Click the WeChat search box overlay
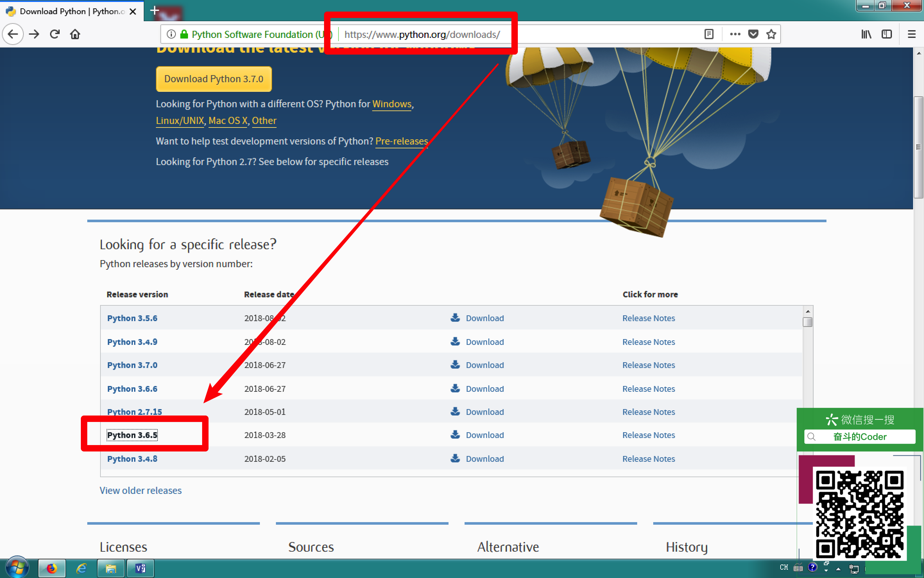The height and width of the screenshot is (578, 924). coord(860,437)
